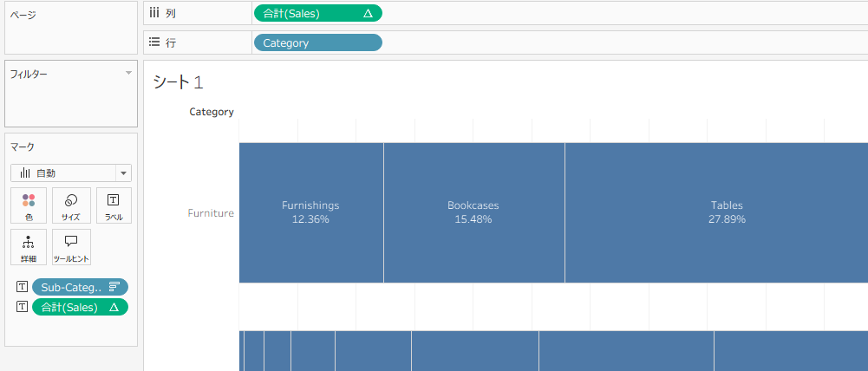The width and height of the screenshot is (868, 371).
Task: Select the Sub-Category pill in marks card
Action: (x=81, y=287)
